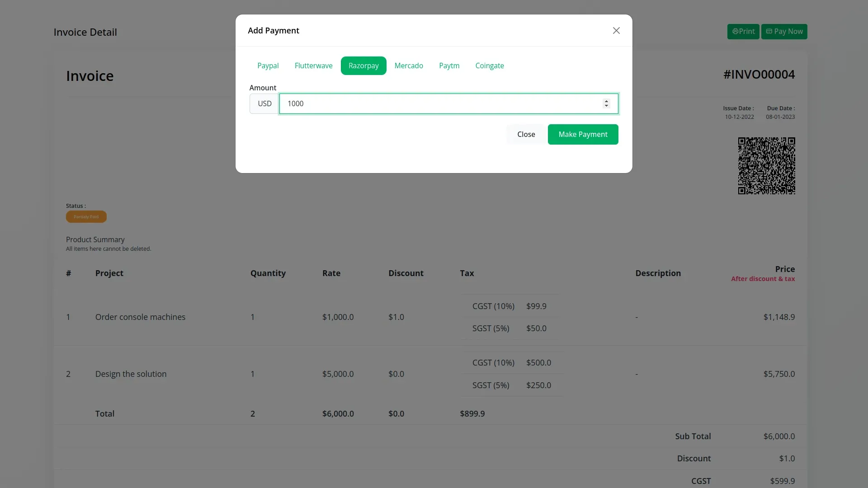Select the Mercado payment option
The width and height of the screenshot is (868, 488).
coord(409,66)
